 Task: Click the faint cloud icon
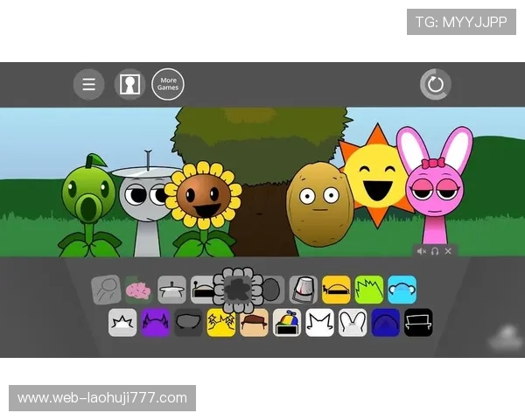[506, 339]
